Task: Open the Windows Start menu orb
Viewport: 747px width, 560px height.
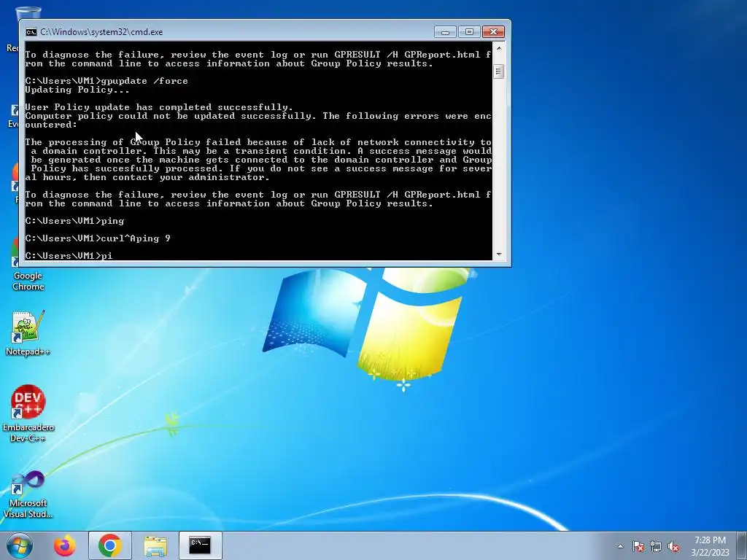Action: [20, 545]
